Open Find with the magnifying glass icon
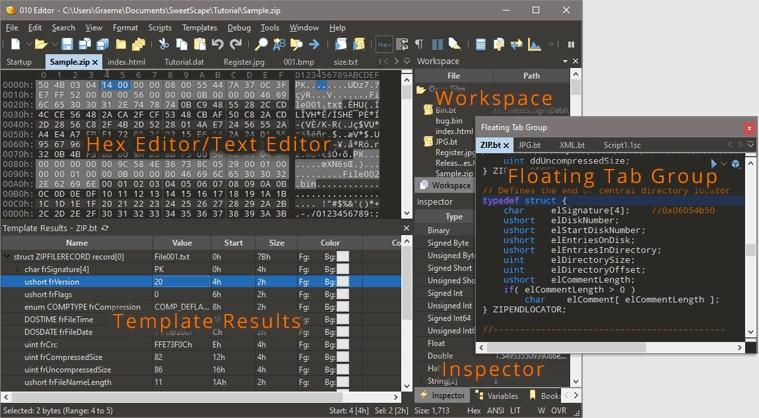The width and height of the screenshot is (759, 418). (x=261, y=45)
